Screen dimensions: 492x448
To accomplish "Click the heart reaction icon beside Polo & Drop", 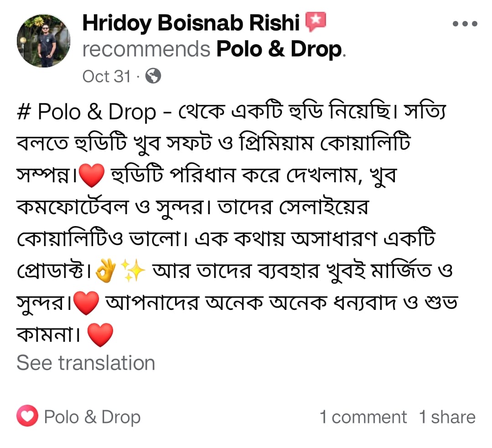I will 27,417.
